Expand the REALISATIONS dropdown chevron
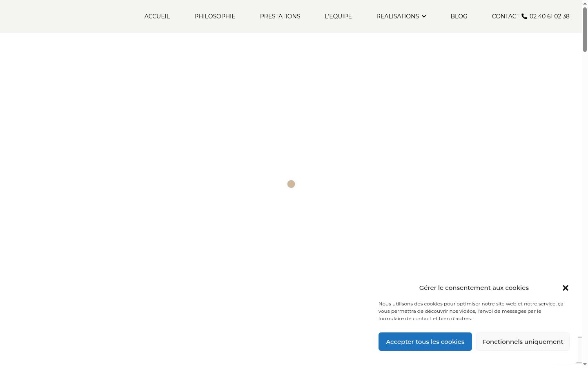Screen dimensions: 588x368 [x=424, y=16]
